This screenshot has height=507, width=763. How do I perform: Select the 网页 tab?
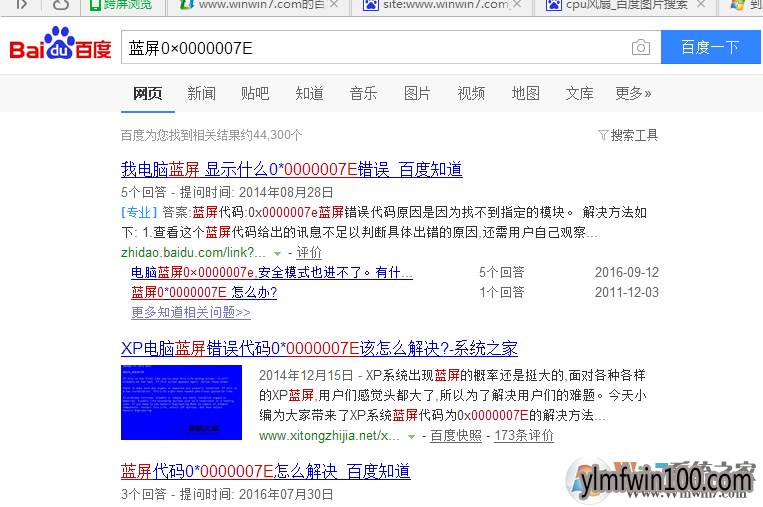(147, 93)
